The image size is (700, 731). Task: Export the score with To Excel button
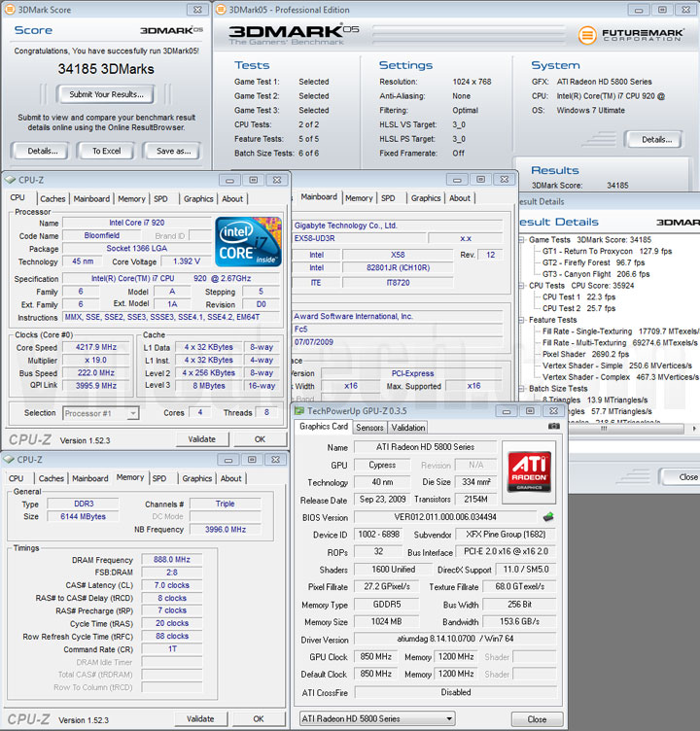[106, 151]
